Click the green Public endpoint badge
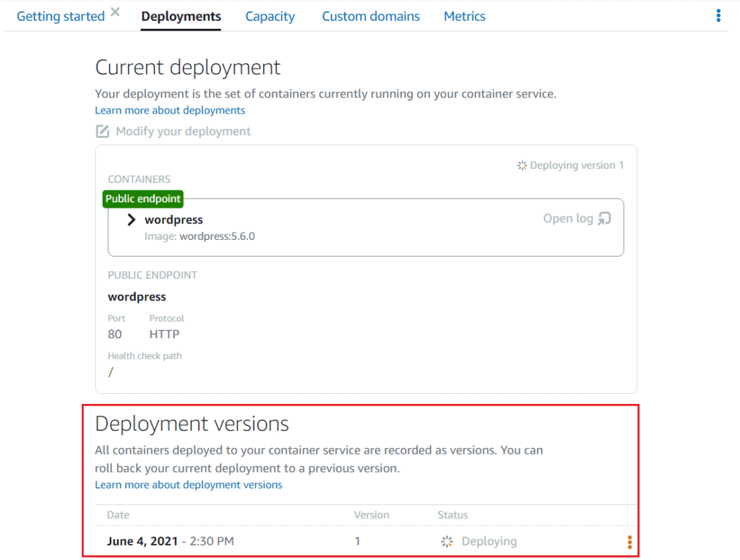Screen dimensions: 740x560 (142, 199)
